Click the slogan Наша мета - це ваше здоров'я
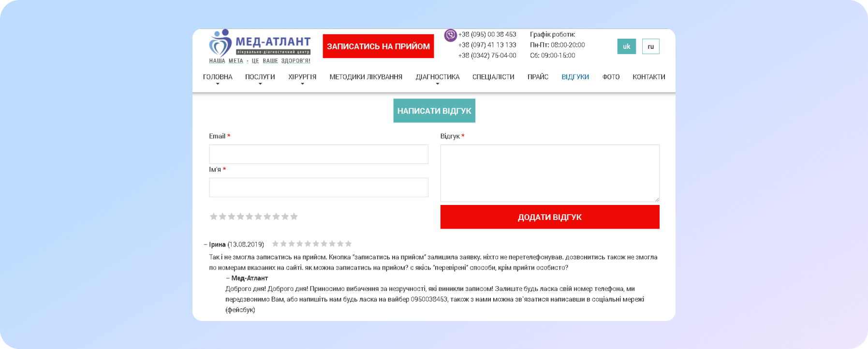The image size is (868, 349). point(260,61)
